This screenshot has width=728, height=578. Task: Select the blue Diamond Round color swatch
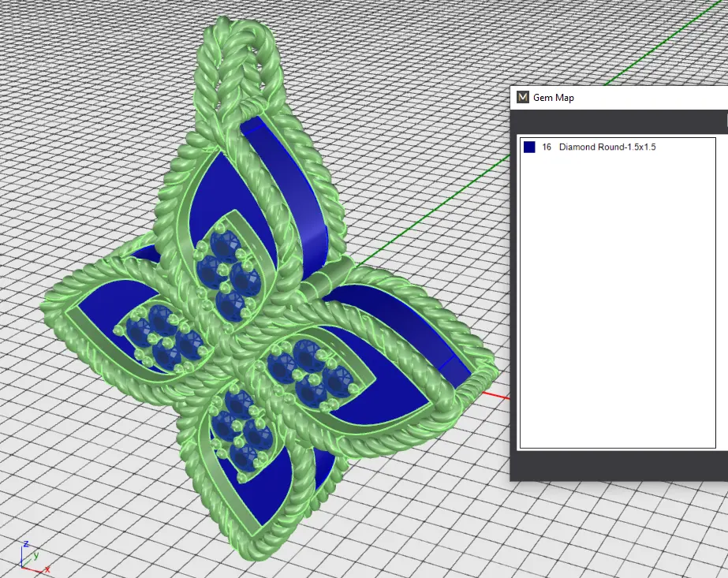pyautogui.click(x=529, y=147)
